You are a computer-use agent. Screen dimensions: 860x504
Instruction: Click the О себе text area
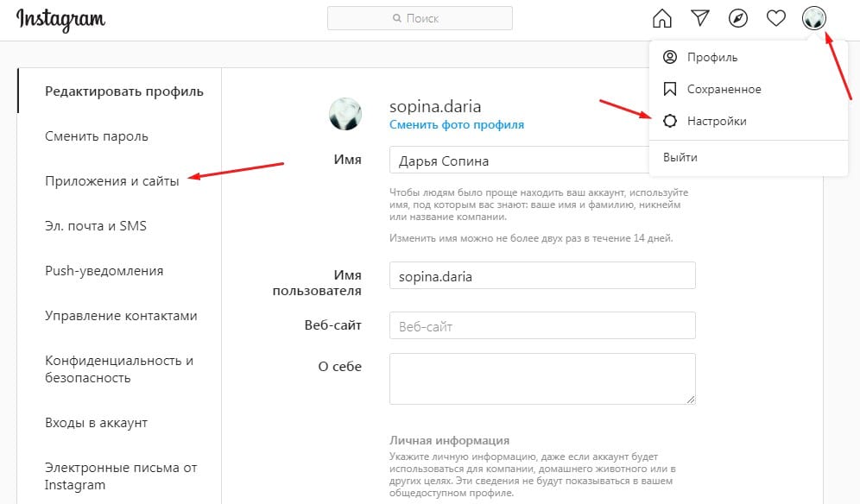[x=542, y=379]
